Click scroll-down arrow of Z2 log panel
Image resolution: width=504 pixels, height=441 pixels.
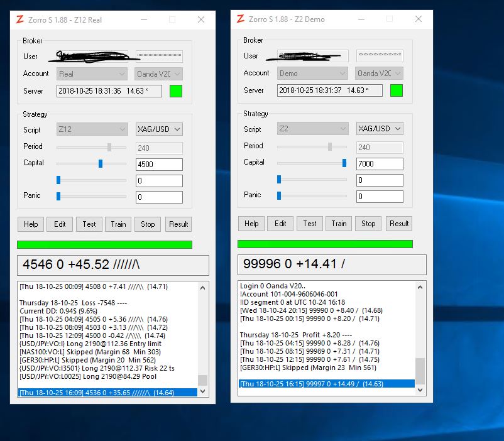point(420,390)
